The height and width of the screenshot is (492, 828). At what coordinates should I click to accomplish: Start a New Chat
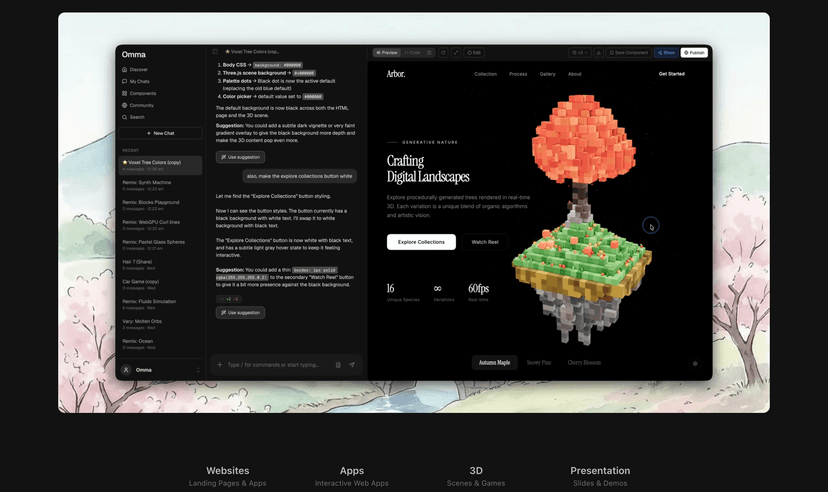(x=160, y=133)
